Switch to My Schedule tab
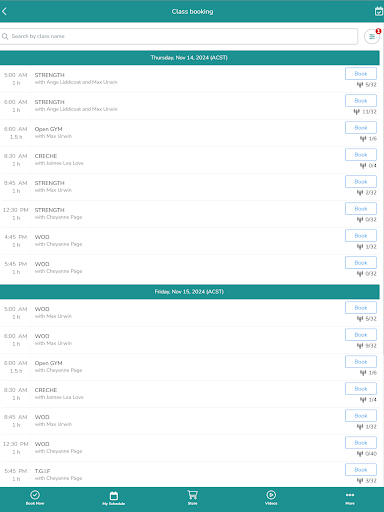Image resolution: width=384 pixels, height=512 pixels. [x=114, y=498]
